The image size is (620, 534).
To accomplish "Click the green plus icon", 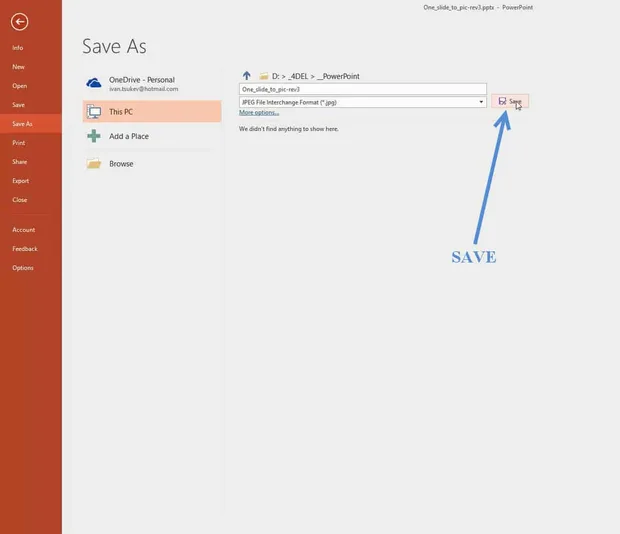I will coord(94,136).
